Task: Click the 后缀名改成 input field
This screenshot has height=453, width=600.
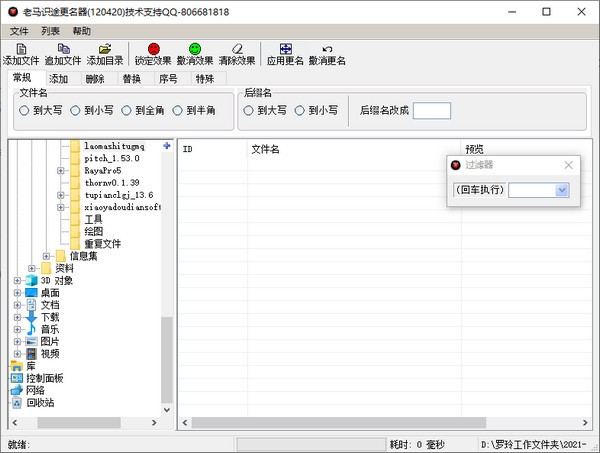Action: tap(432, 111)
